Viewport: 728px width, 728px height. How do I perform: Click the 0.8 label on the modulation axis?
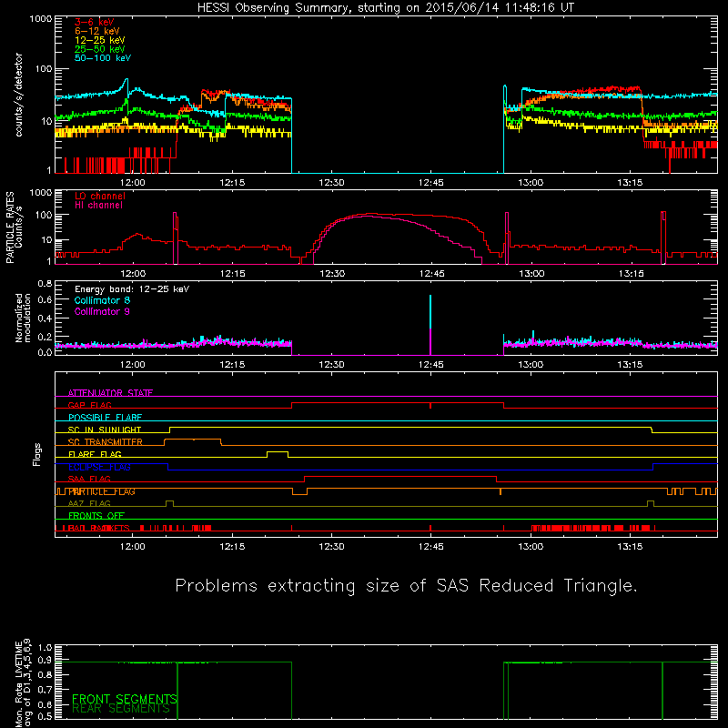45,283
